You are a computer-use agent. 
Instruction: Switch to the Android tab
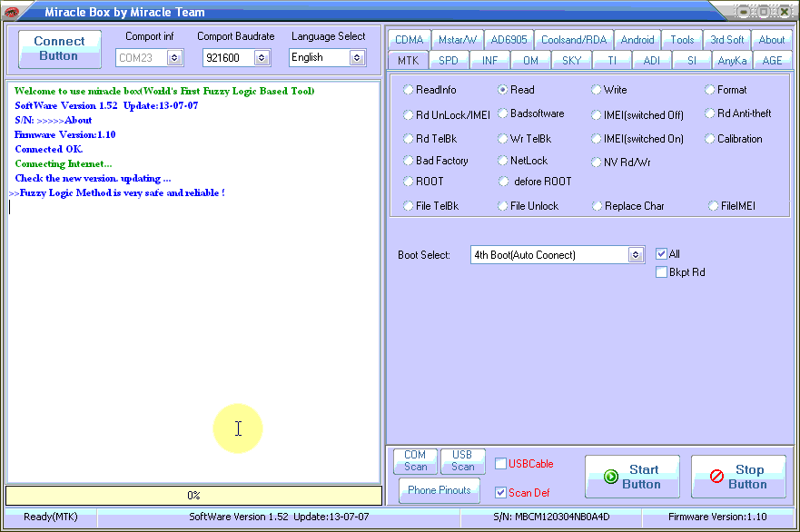(x=637, y=40)
